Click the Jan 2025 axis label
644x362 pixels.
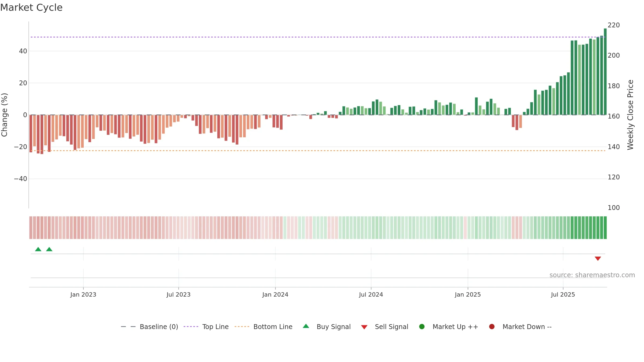point(468,295)
